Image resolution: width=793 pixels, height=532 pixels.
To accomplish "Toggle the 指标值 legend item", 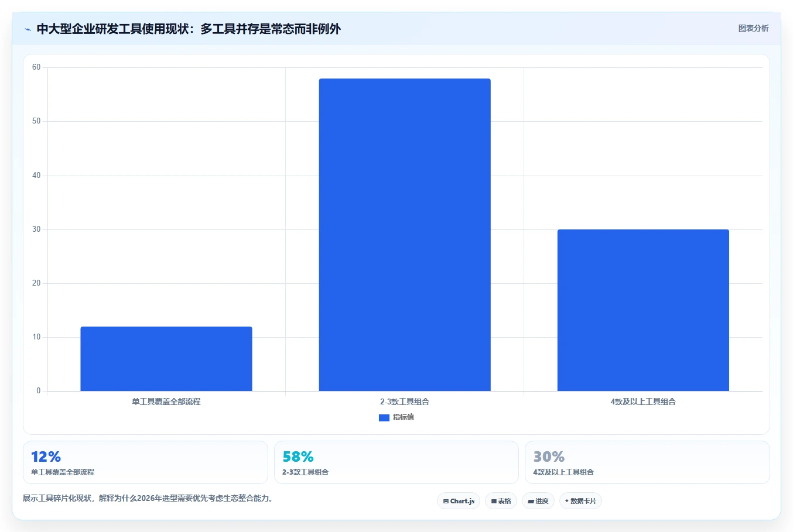I will click(396, 417).
